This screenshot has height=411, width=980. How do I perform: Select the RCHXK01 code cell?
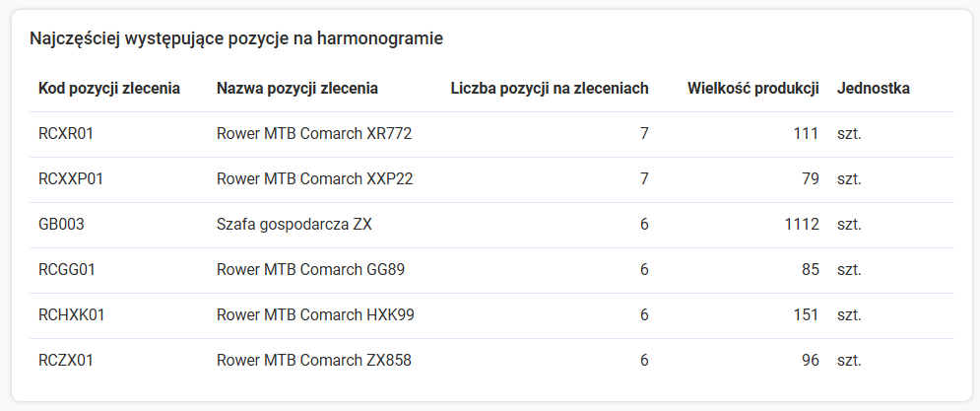pyautogui.click(x=72, y=315)
